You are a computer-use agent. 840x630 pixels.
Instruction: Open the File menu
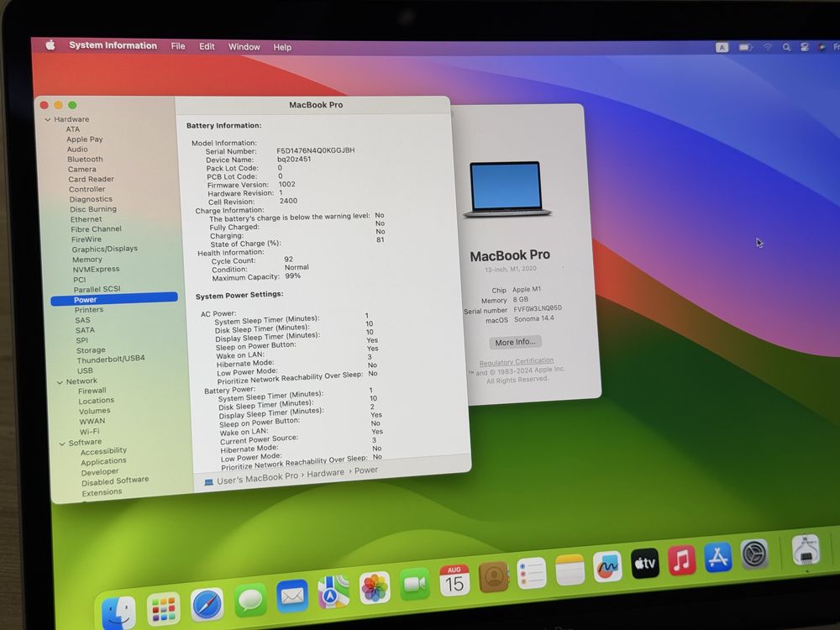[178, 46]
